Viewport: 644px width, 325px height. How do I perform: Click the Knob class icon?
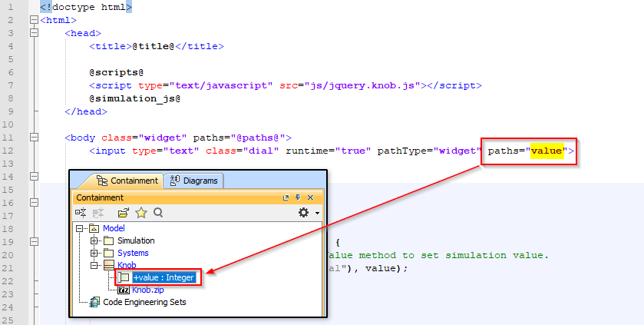(108, 265)
